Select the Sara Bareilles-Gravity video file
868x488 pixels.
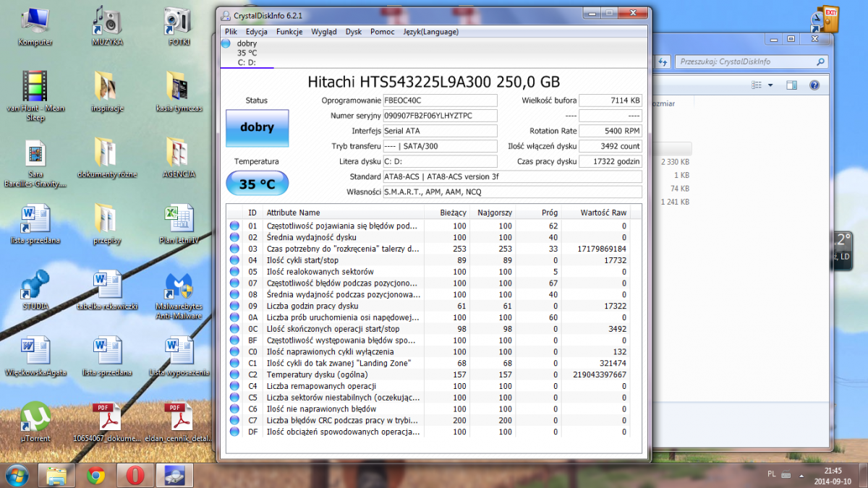tap(35, 163)
